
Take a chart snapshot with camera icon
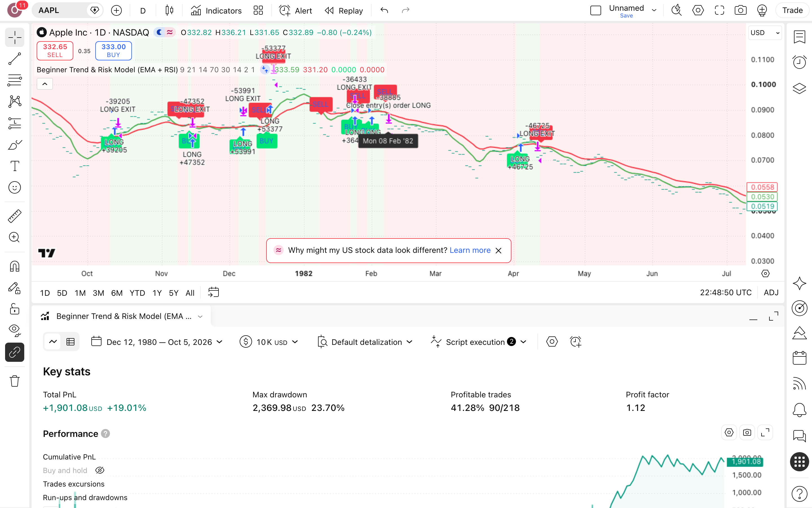click(740, 10)
